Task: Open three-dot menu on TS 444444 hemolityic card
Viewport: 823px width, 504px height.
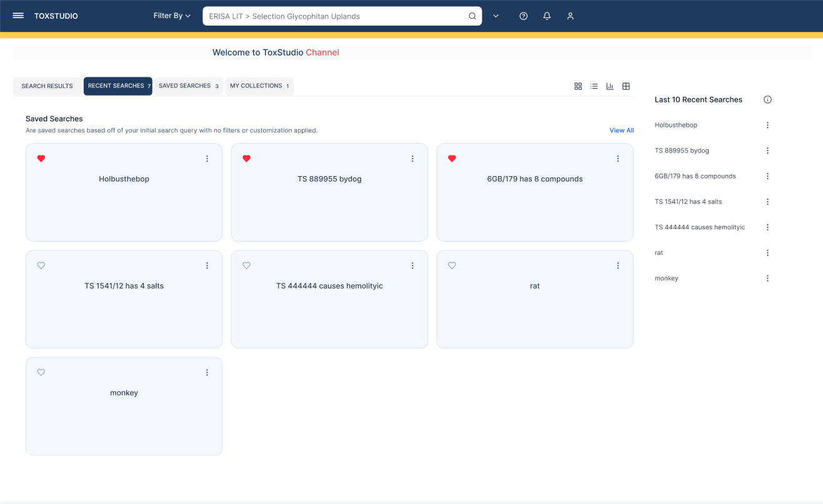Action: point(412,265)
